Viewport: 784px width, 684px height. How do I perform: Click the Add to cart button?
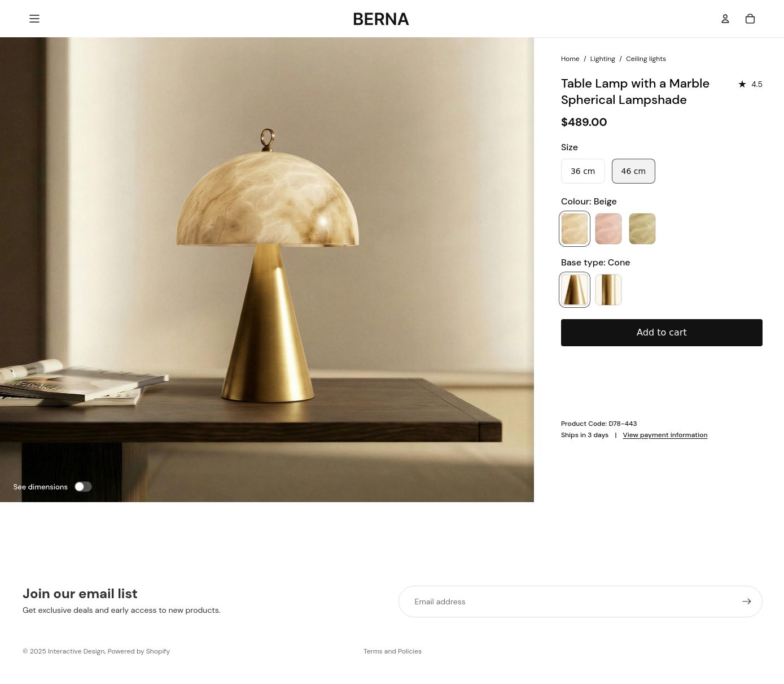[x=662, y=333]
